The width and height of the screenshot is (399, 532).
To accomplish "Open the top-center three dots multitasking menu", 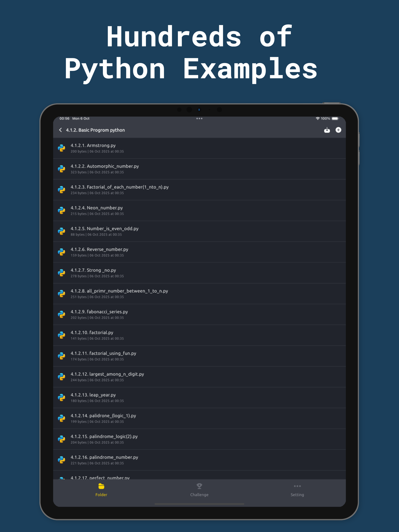I will tap(199, 119).
